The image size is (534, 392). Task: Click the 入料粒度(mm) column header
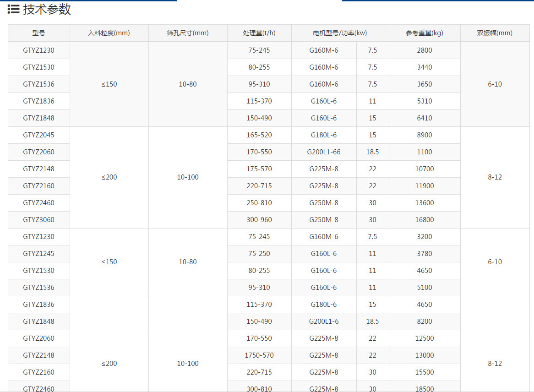coord(109,33)
